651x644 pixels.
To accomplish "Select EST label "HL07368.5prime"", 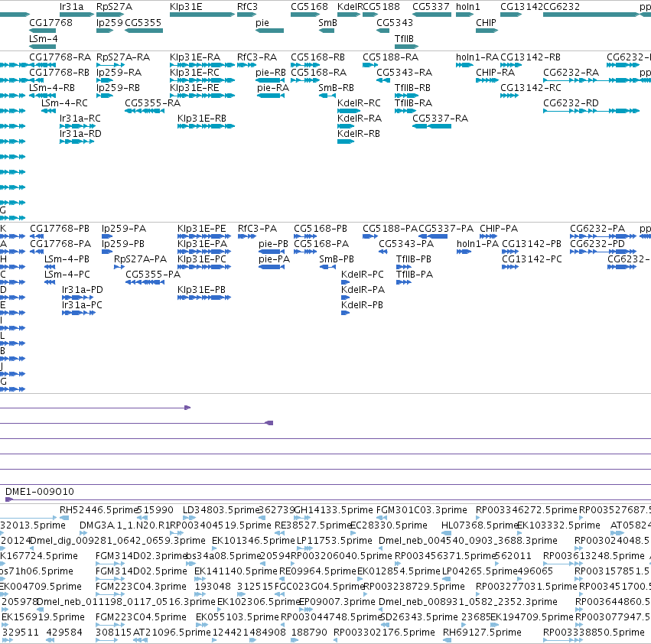I will tap(480, 525).
